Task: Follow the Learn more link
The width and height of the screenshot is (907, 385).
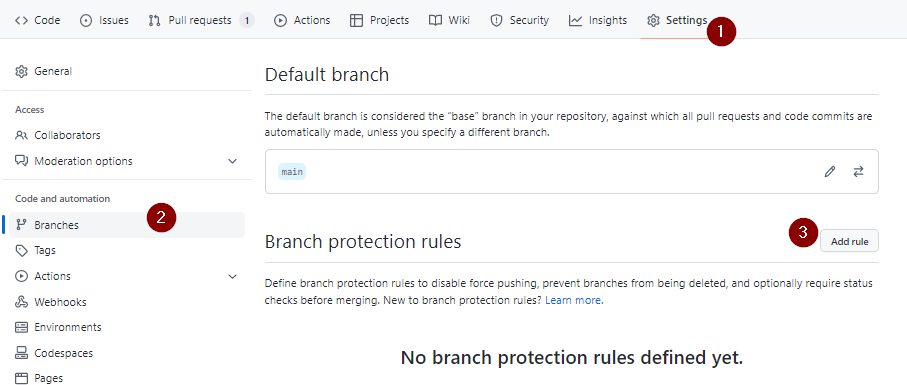Action: pyautogui.click(x=574, y=301)
